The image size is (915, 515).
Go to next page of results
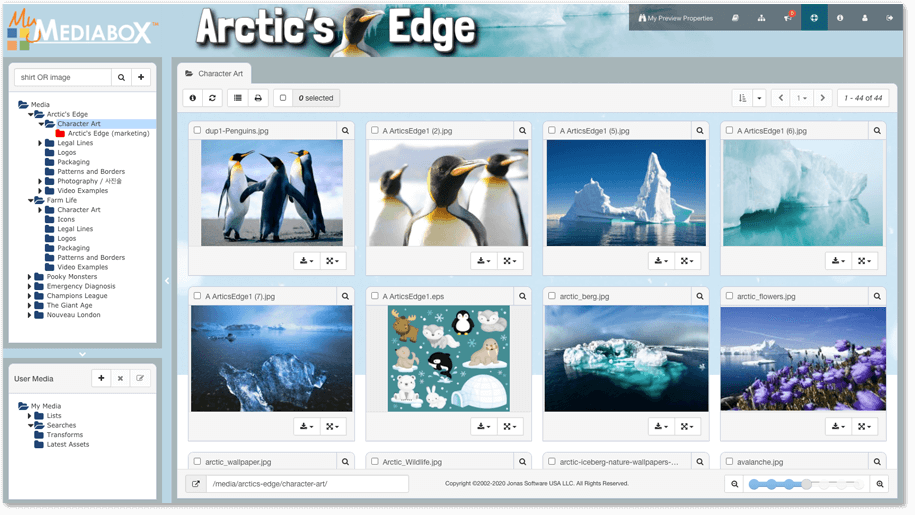tap(823, 98)
